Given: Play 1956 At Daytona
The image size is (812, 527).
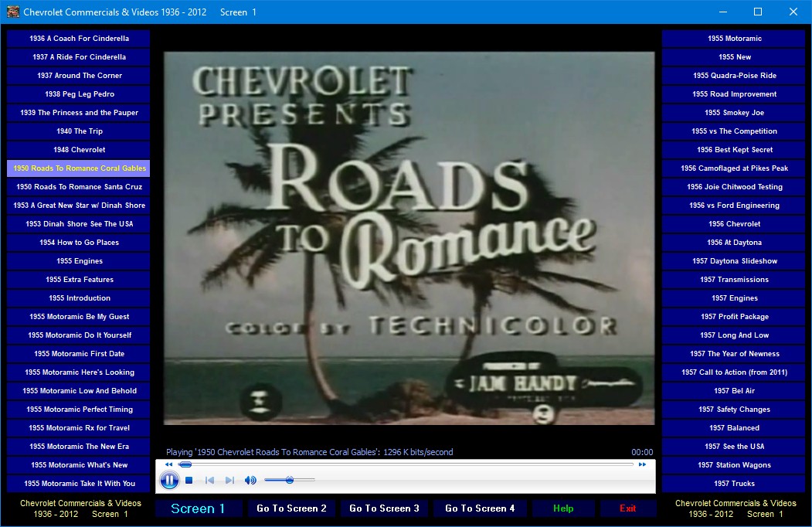Looking at the screenshot, I should [734, 243].
